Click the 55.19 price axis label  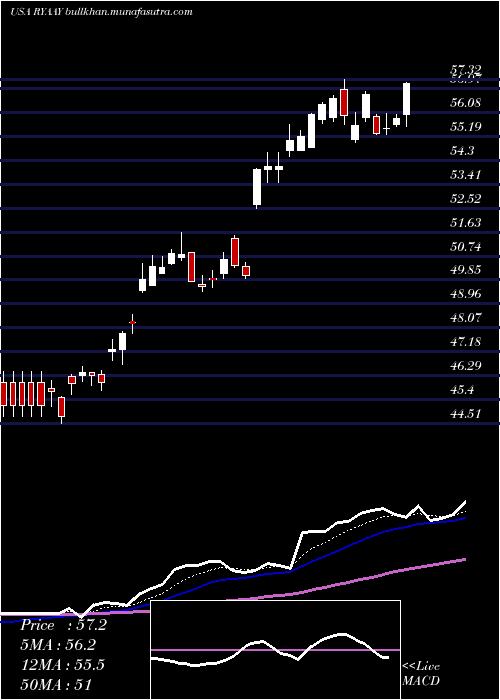point(465,127)
